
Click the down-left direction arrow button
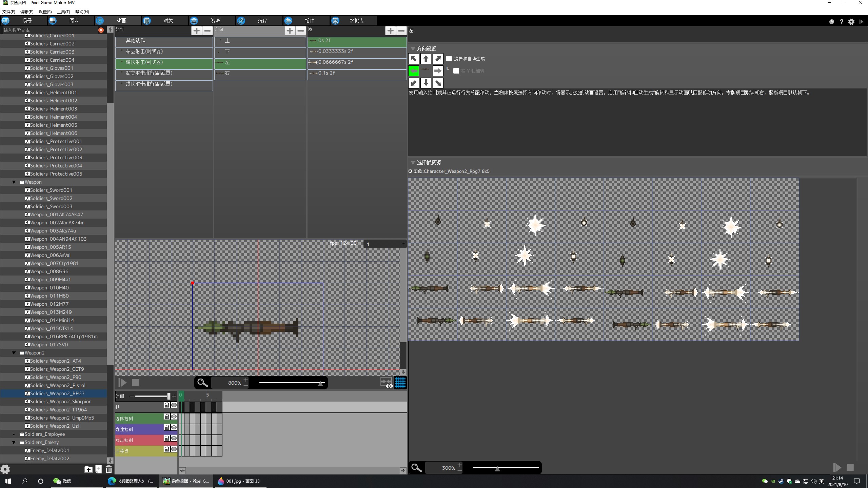pos(413,83)
